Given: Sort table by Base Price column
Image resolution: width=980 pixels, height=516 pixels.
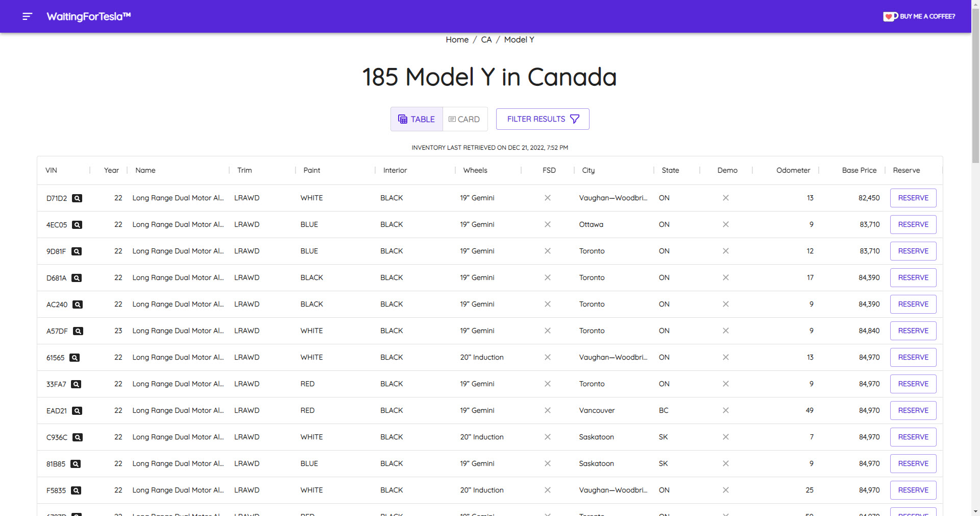Looking at the screenshot, I should 859,170.
